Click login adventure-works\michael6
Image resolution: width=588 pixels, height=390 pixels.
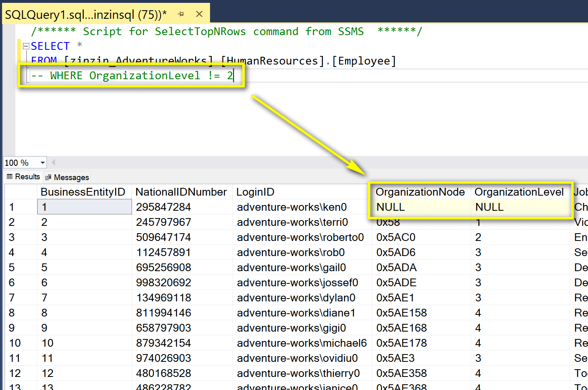[302, 343]
